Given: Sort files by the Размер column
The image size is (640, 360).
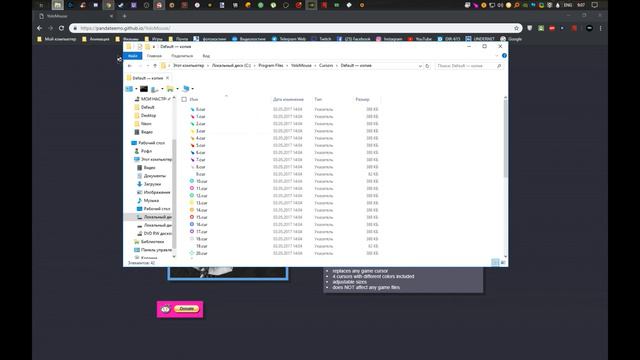Looking at the screenshot, I should (x=362, y=99).
